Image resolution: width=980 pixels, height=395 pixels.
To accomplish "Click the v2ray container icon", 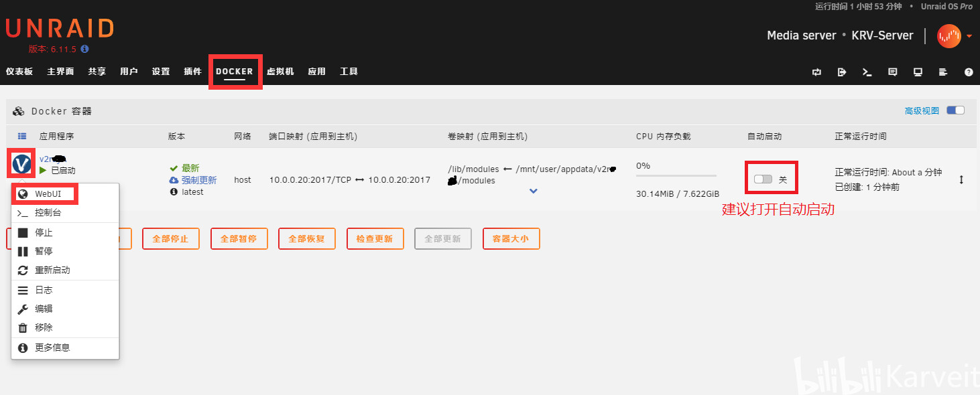I will [22, 163].
